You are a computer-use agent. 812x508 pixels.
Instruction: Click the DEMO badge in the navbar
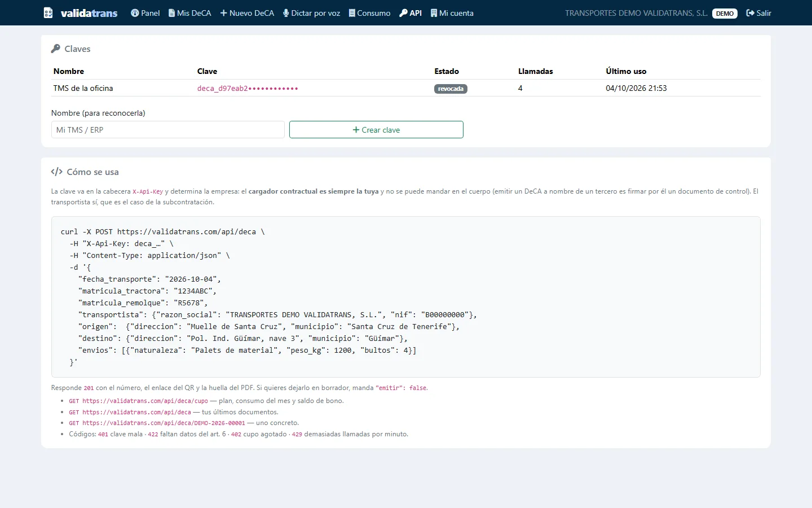point(725,14)
